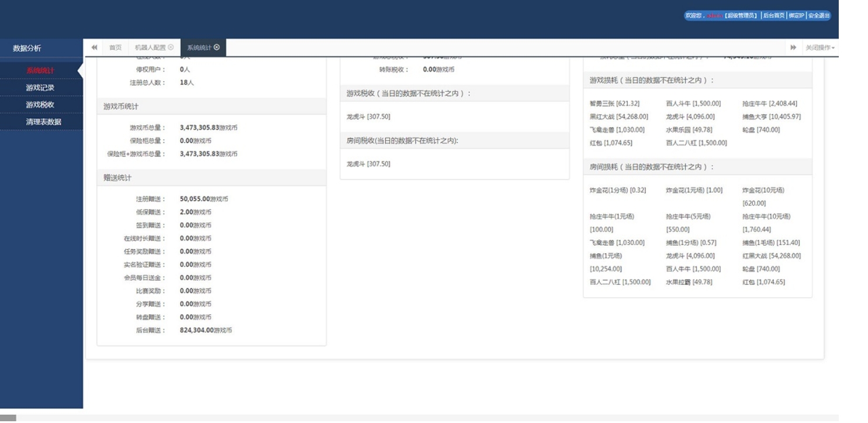
Task: Open 游戏记录 in the sidebar
Action: click(40, 88)
